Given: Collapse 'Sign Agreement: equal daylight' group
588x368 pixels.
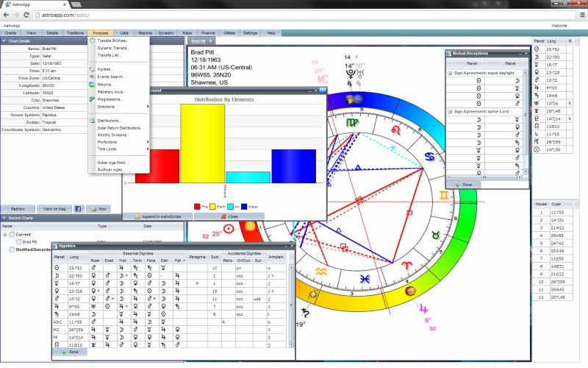Looking at the screenshot, I should click(x=450, y=73).
